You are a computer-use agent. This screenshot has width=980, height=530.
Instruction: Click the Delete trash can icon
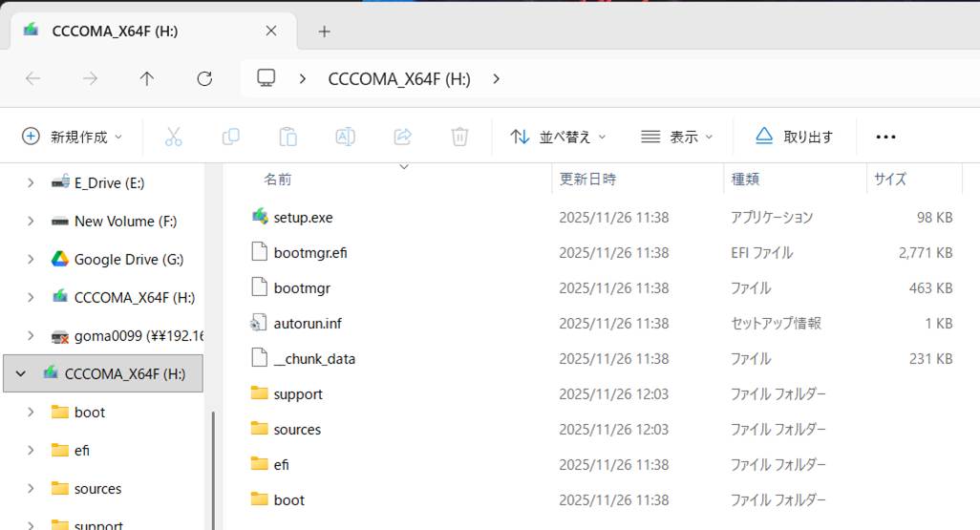pyautogui.click(x=459, y=137)
